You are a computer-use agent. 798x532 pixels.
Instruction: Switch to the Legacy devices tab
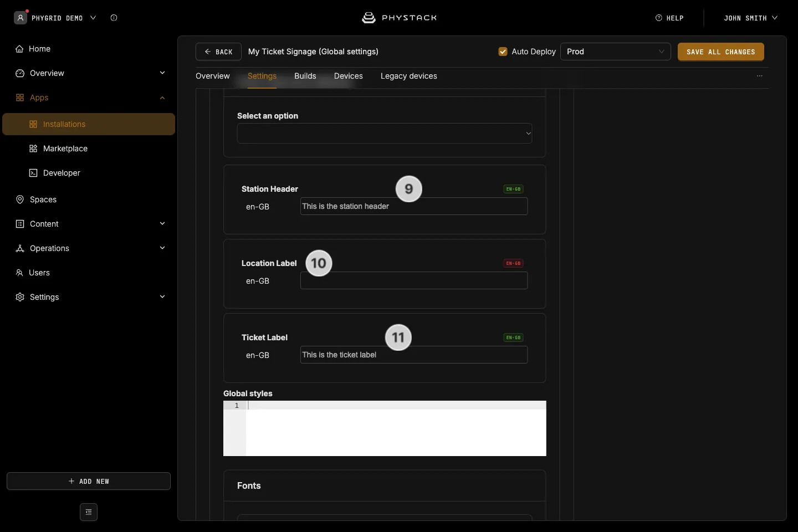(409, 76)
